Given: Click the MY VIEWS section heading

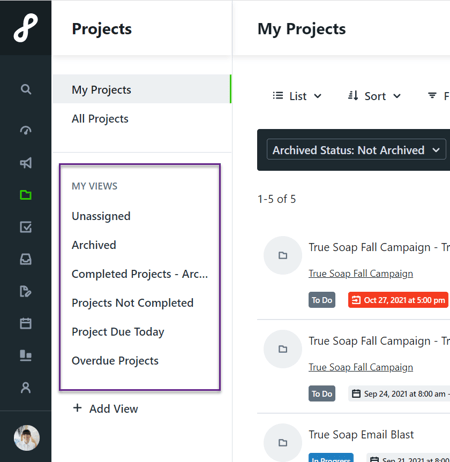Looking at the screenshot, I should [x=94, y=186].
